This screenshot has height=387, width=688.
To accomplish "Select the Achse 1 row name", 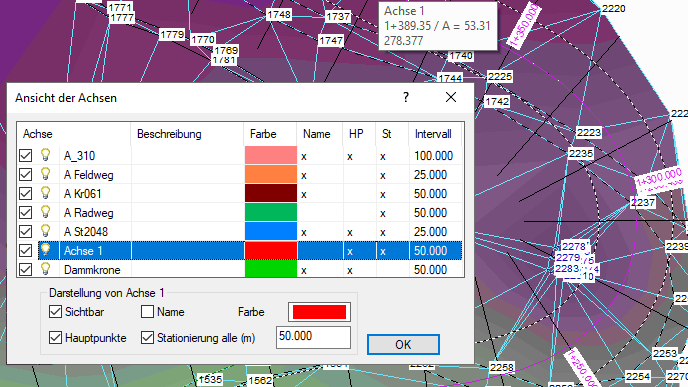I will 83,251.
